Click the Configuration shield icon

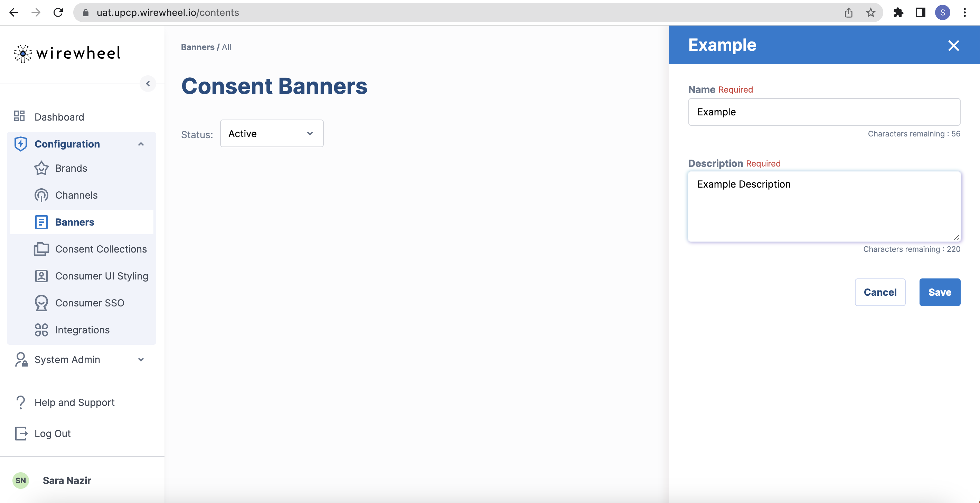pos(20,144)
